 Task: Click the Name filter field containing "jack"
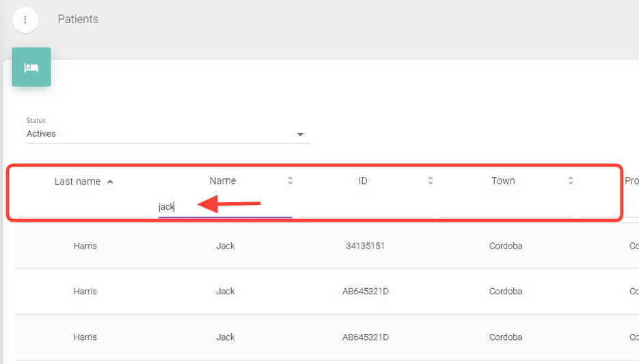[225, 207]
